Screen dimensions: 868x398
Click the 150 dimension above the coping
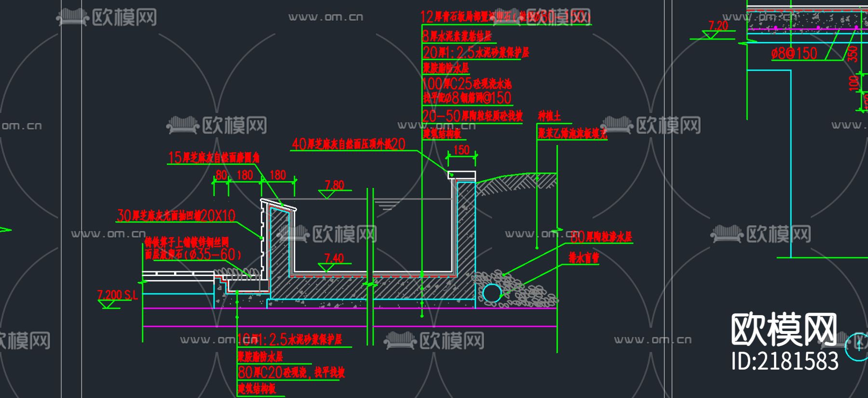tap(461, 150)
